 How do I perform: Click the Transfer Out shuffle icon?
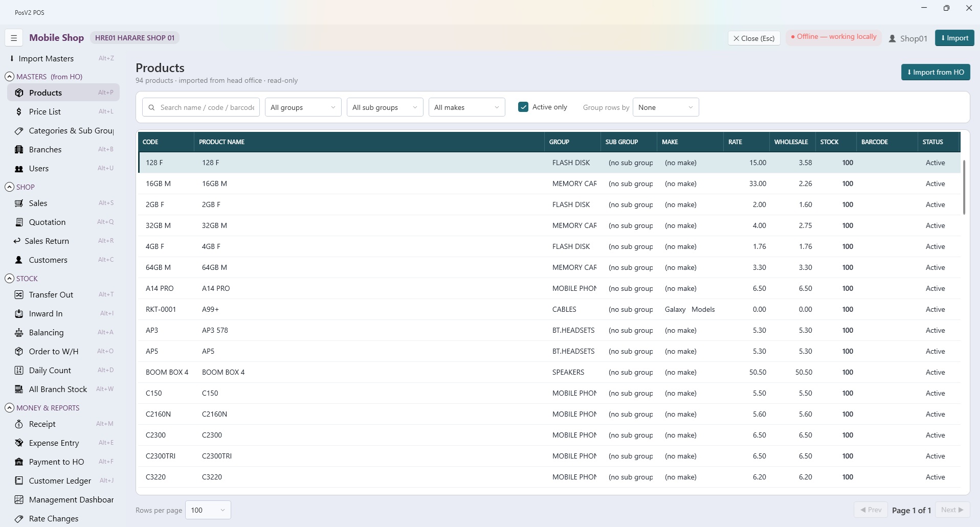pos(19,294)
